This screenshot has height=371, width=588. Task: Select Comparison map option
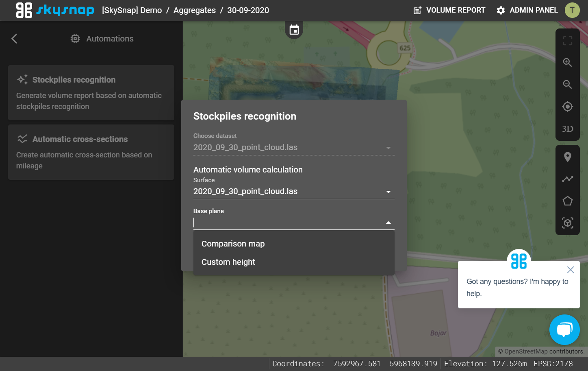click(x=294, y=244)
